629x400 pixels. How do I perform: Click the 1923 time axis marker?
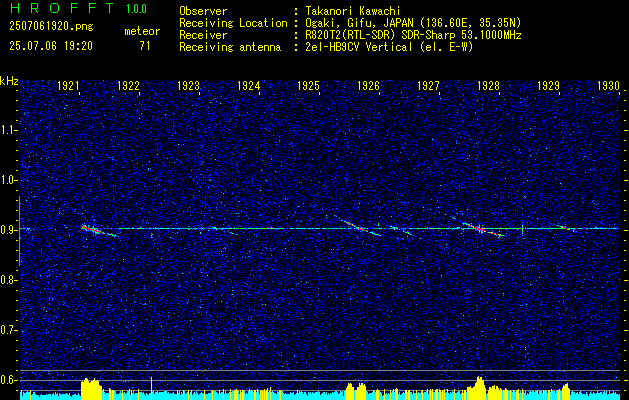tap(189, 85)
